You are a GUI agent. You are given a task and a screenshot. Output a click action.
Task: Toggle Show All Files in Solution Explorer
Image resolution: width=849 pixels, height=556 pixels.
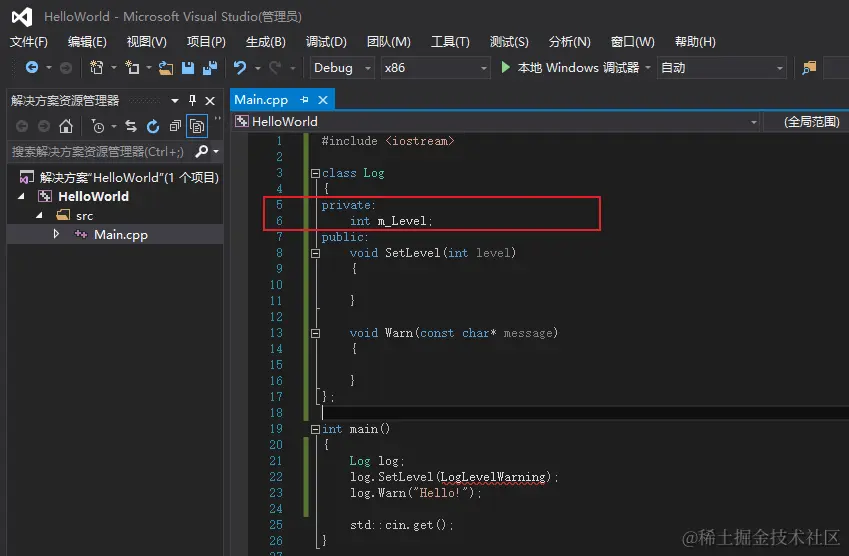(x=197, y=126)
